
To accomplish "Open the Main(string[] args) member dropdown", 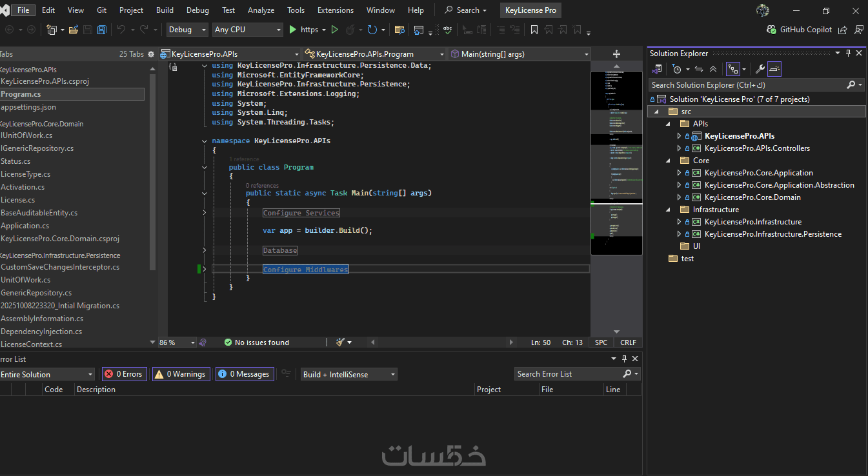I will click(x=520, y=54).
